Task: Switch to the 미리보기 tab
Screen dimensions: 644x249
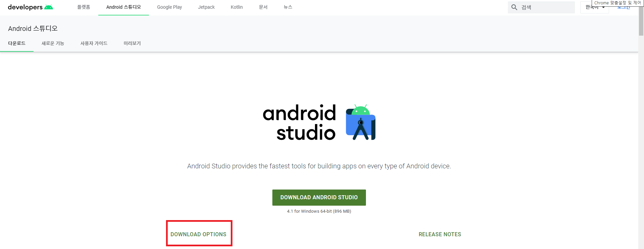Action: [x=132, y=43]
